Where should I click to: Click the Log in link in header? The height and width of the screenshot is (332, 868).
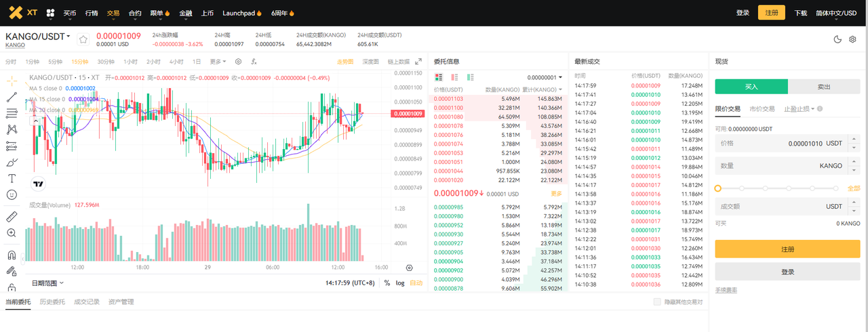[x=743, y=13]
